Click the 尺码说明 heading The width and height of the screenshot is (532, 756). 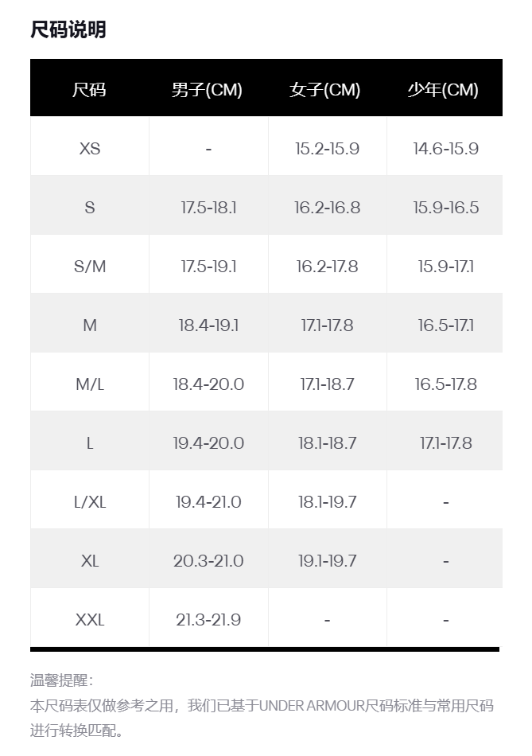tap(68, 30)
